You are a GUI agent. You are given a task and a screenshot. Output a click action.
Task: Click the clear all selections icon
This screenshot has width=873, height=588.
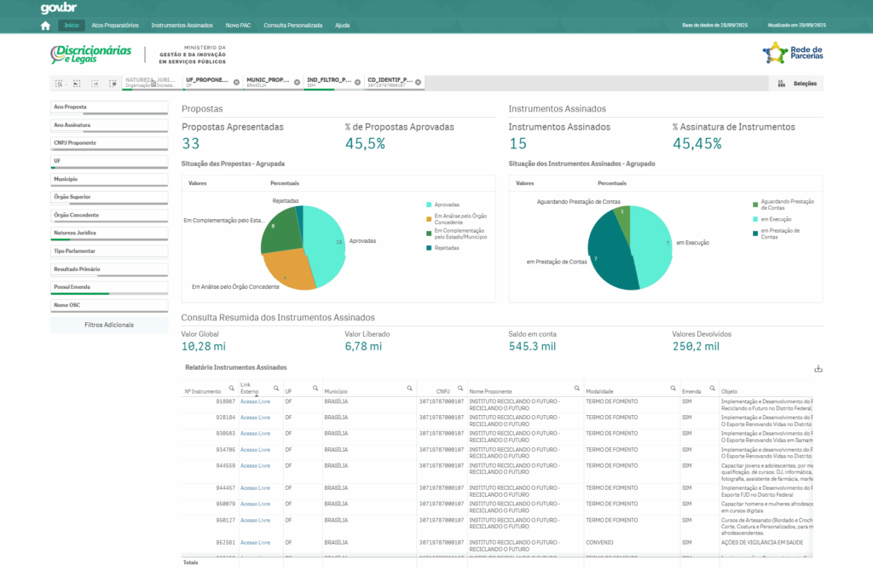click(113, 84)
